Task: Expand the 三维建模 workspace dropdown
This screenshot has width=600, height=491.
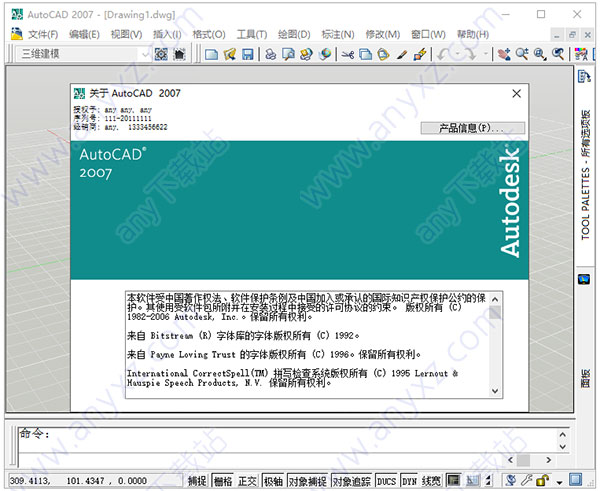Action: [145, 54]
